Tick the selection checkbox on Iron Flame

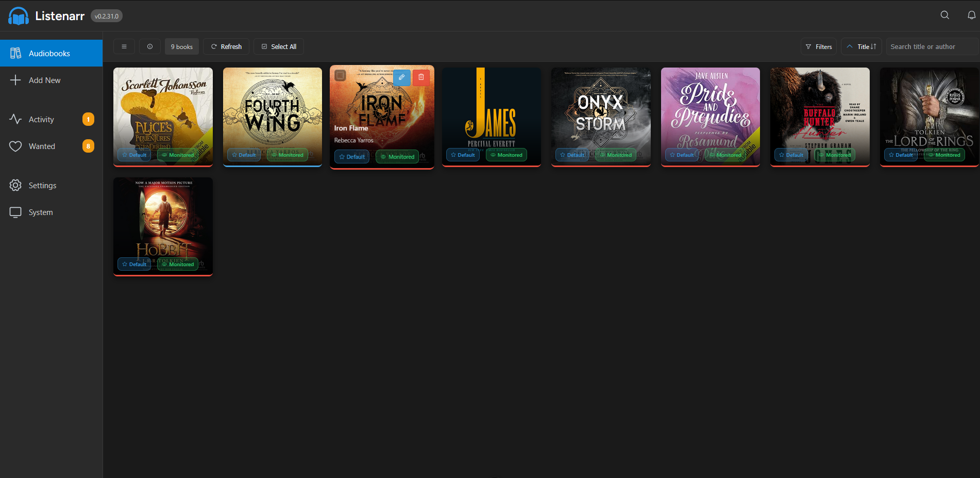[x=341, y=76]
